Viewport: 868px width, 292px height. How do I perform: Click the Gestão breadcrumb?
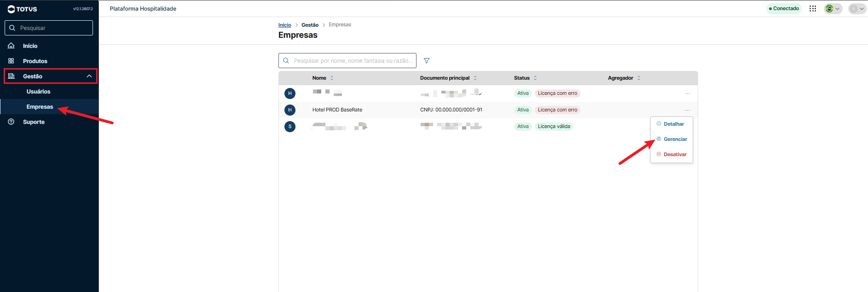click(310, 25)
